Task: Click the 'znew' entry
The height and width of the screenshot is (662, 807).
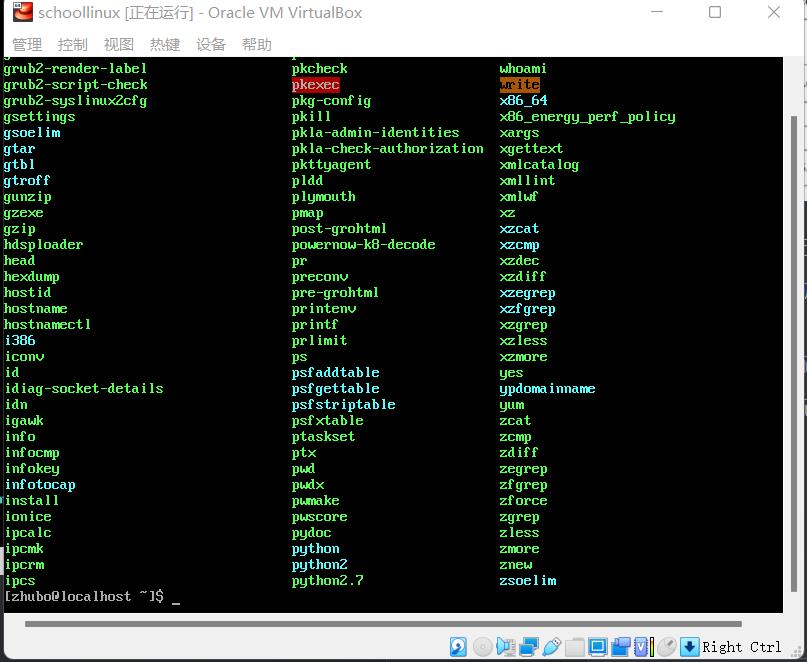Action: pos(516,565)
